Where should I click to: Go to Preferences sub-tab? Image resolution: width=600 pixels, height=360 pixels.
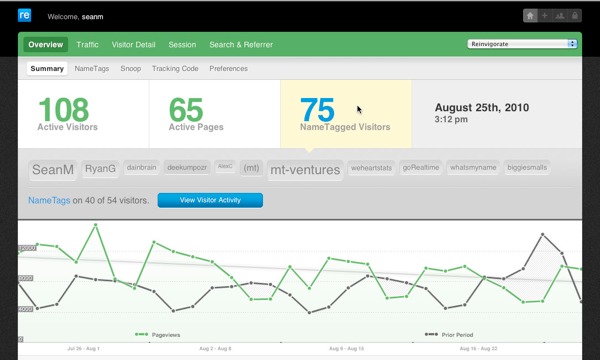click(228, 68)
